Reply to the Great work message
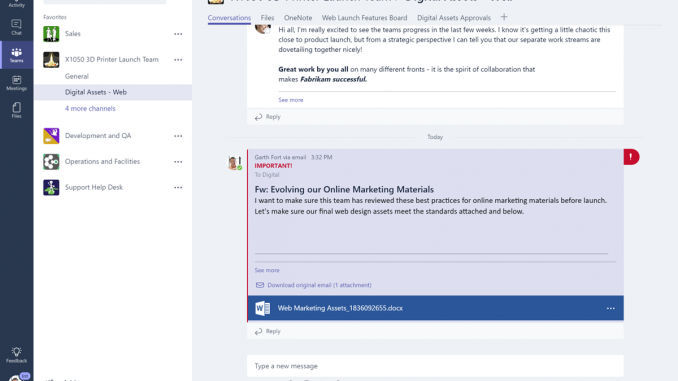Screen dimensions: 678x381 pos(268,117)
